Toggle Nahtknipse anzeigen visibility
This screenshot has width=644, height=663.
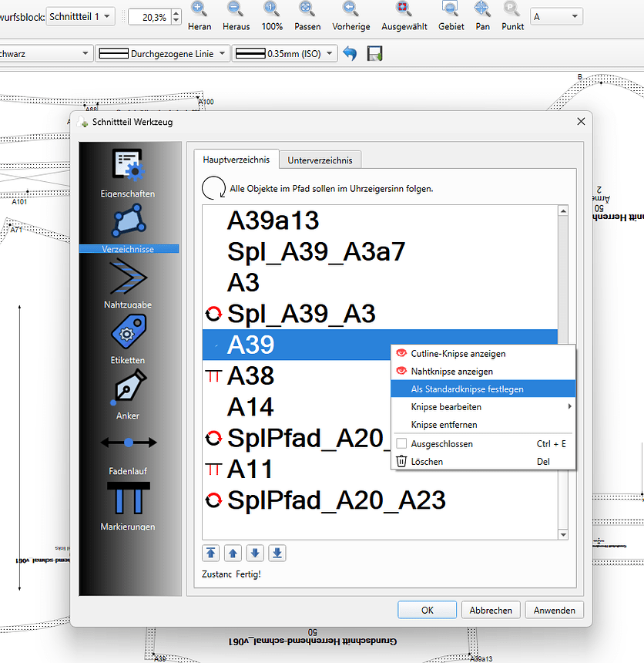(x=483, y=372)
